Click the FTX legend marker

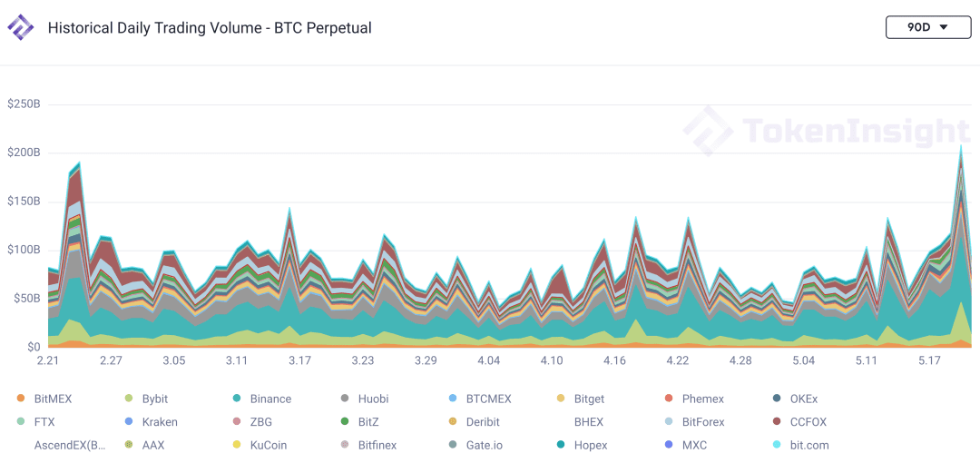(21, 421)
